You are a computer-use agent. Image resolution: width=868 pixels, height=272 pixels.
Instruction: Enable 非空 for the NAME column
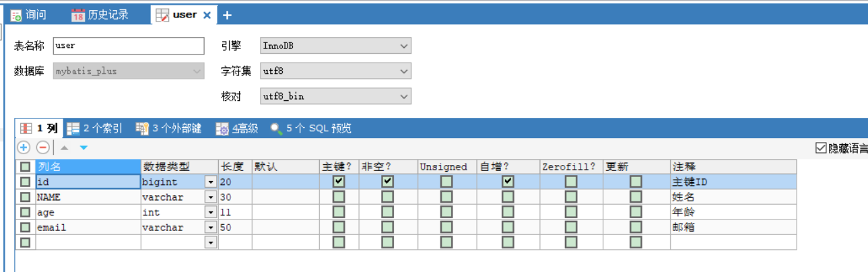point(387,197)
